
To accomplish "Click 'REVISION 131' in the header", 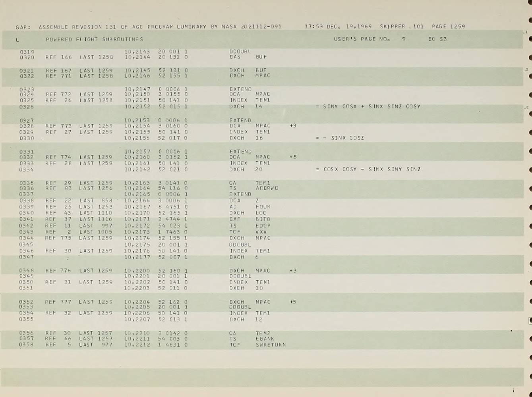I will pos(94,27).
